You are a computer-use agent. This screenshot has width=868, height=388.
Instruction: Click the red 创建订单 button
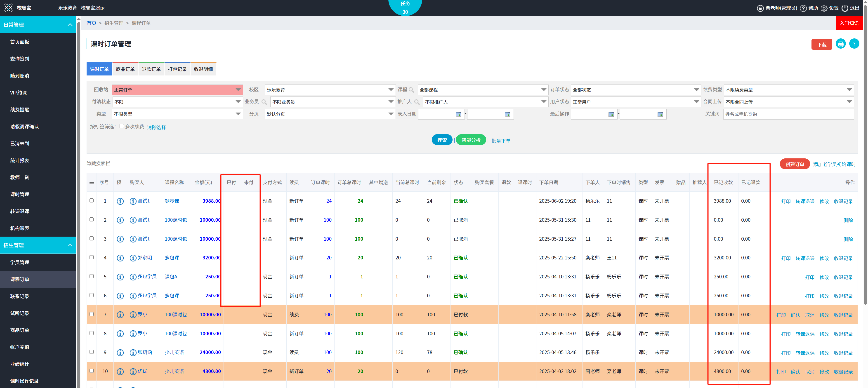(x=795, y=164)
